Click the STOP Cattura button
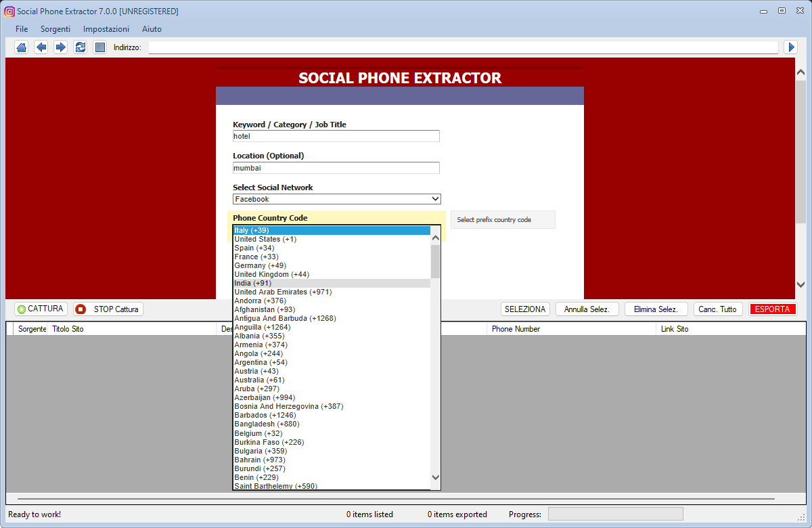 click(x=108, y=309)
